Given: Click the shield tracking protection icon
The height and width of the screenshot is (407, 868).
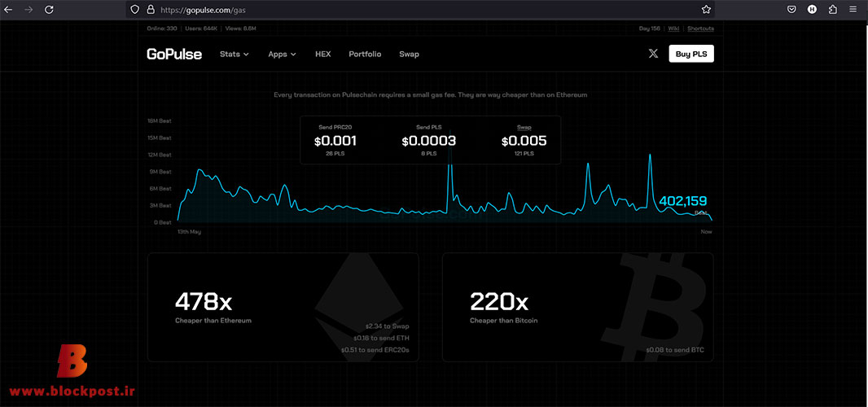Looking at the screenshot, I should click(135, 10).
